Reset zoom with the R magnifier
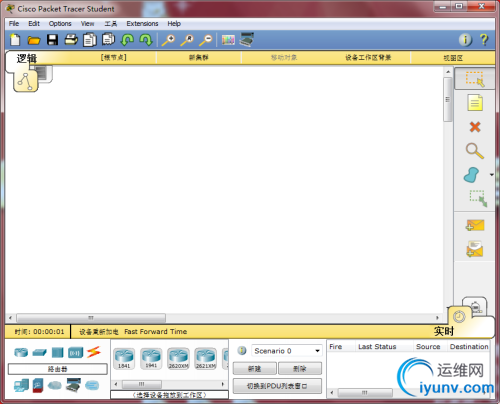 pos(187,40)
